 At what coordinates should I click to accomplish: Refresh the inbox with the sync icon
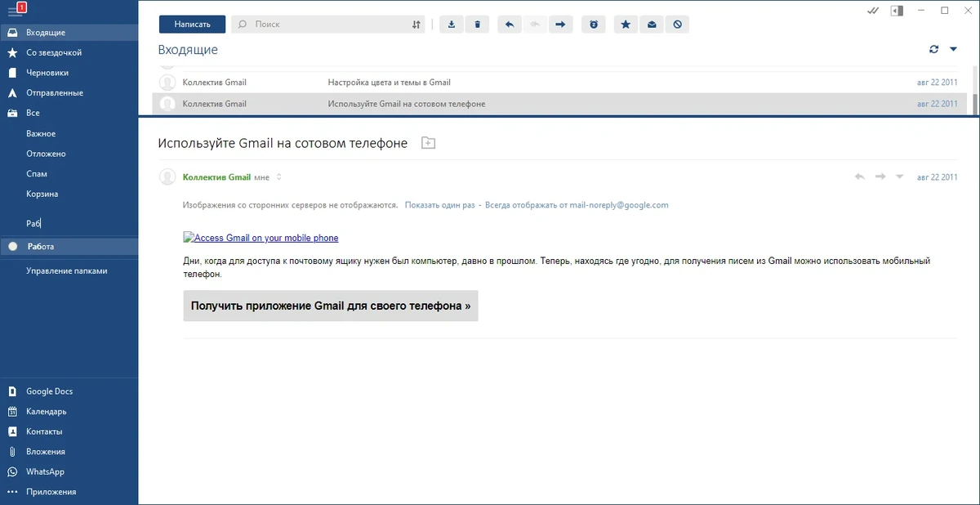(x=934, y=49)
